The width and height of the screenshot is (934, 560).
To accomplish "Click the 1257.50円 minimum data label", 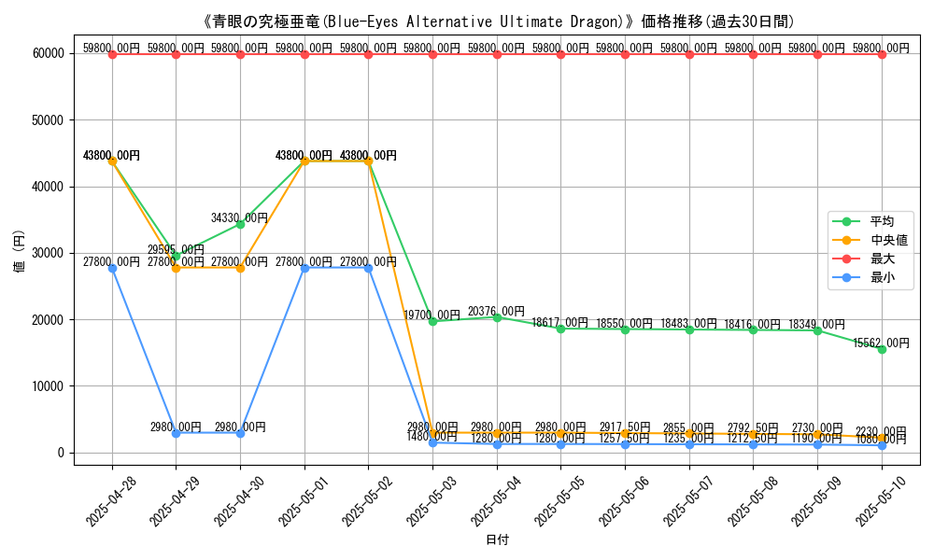I will coord(624,438).
